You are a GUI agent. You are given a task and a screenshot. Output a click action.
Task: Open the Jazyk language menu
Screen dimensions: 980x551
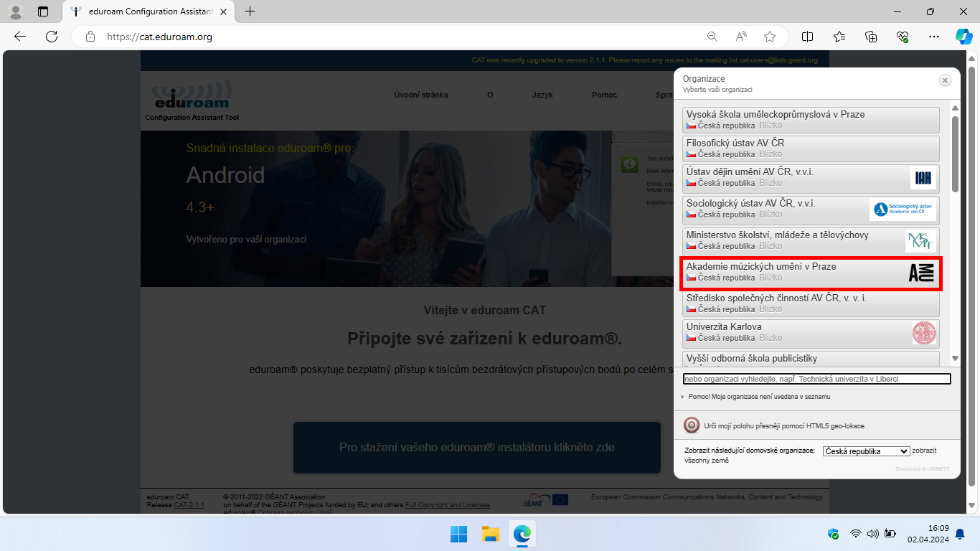[542, 95]
